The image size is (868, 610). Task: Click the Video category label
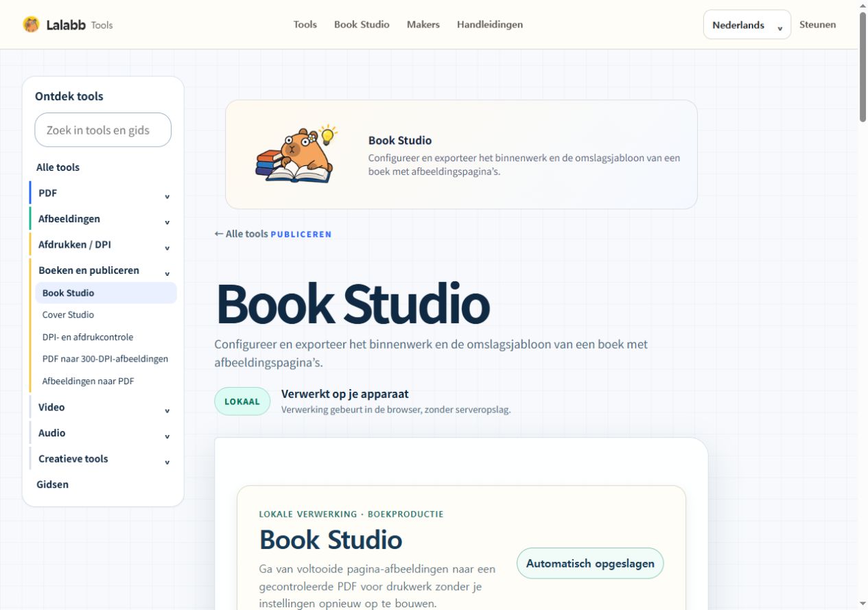point(51,407)
